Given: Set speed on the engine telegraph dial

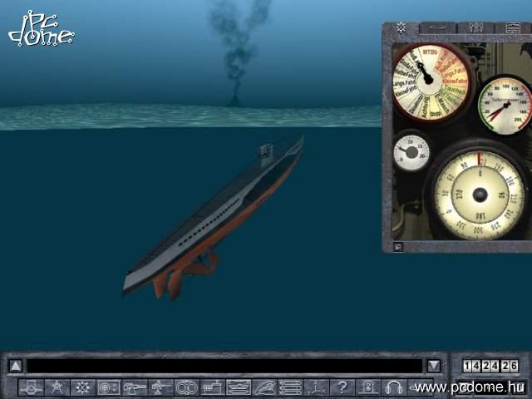Looking at the screenshot, I should 431,81.
